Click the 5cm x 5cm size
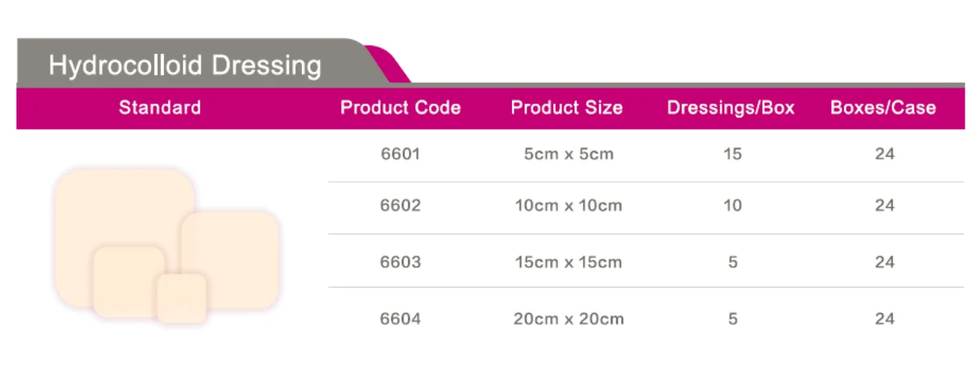980x368 pixels. pyautogui.click(x=568, y=154)
